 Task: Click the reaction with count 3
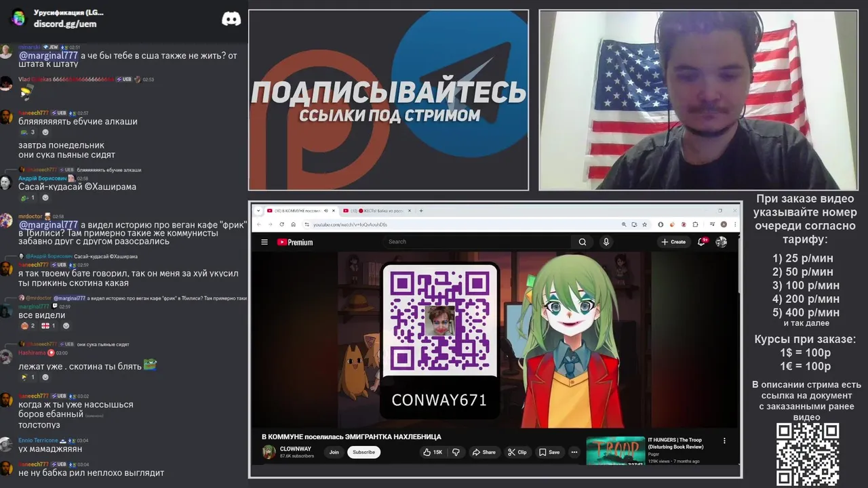pos(27,132)
